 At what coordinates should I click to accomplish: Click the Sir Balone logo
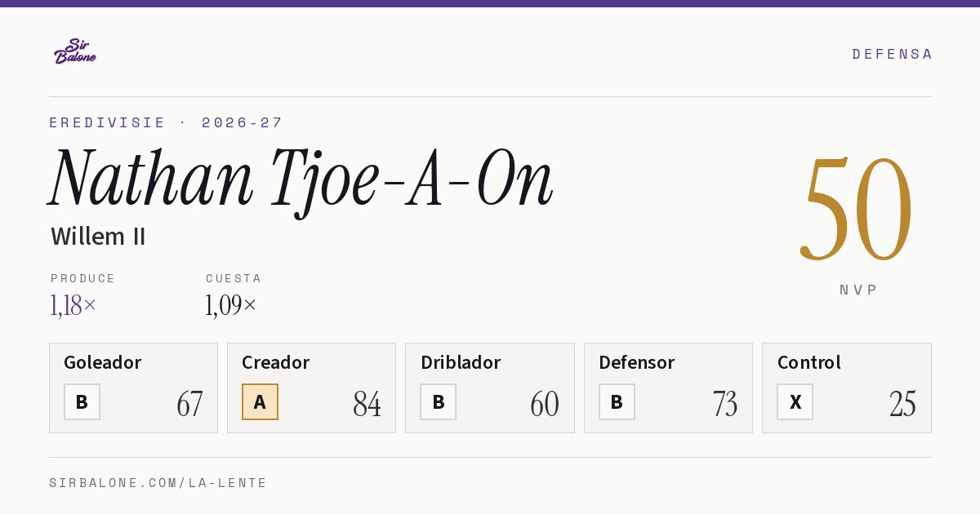pyautogui.click(x=75, y=51)
